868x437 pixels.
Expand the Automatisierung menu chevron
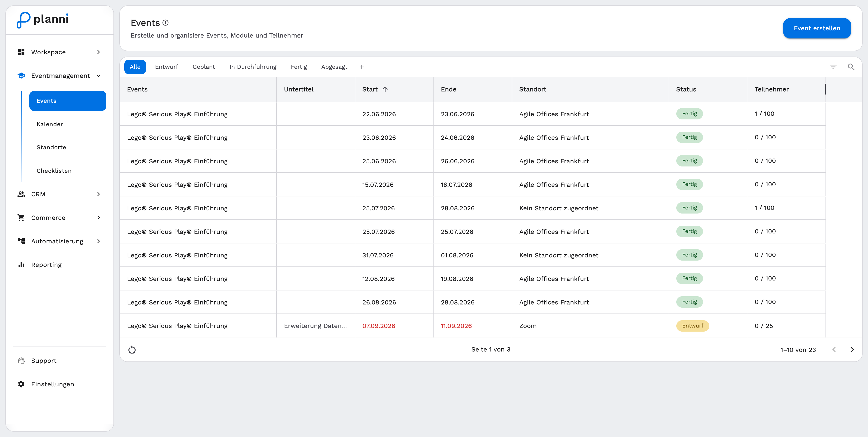click(98, 241)
